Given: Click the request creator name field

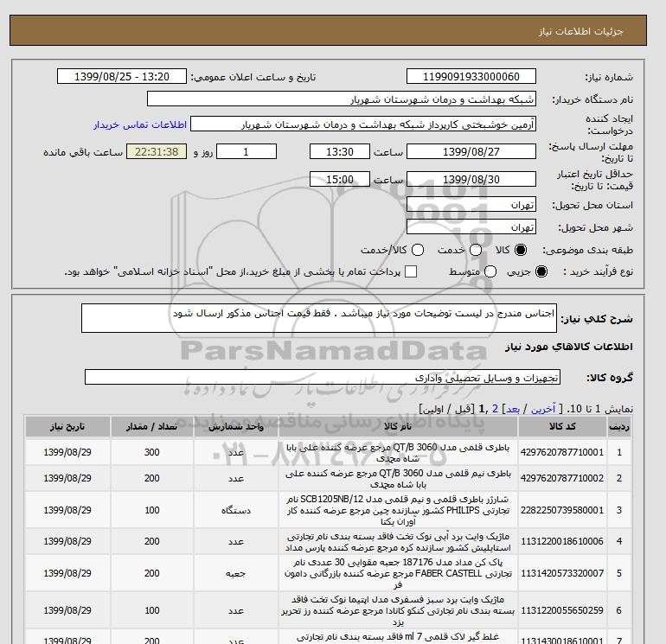Looking at the screenshot, I should point(363,124).
